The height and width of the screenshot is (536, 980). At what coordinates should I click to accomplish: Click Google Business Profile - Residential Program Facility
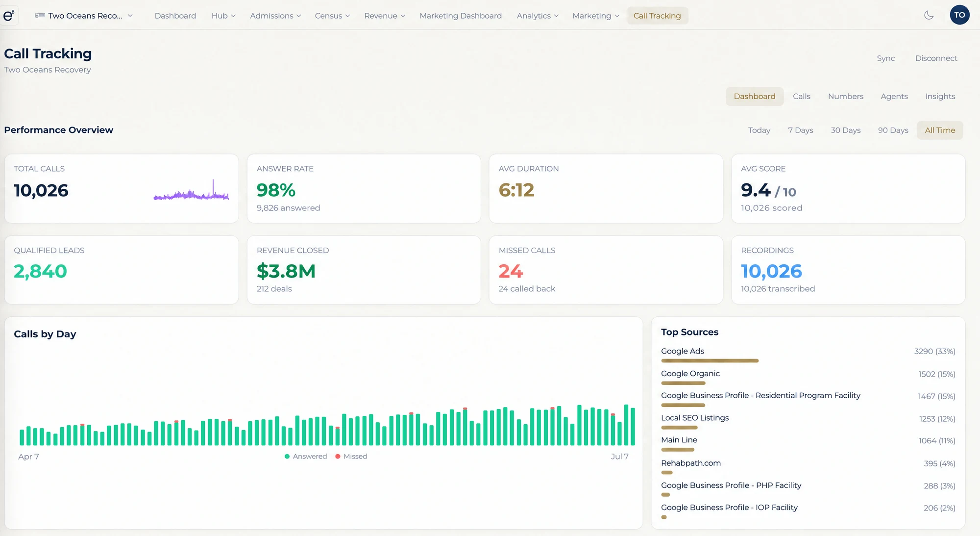click(x=760, y=396)
